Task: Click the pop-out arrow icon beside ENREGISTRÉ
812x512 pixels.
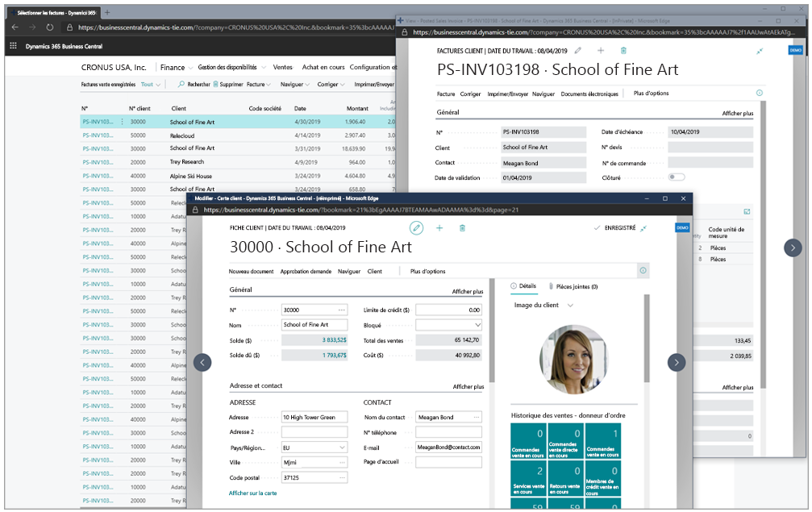Action: tap(643, 228)
